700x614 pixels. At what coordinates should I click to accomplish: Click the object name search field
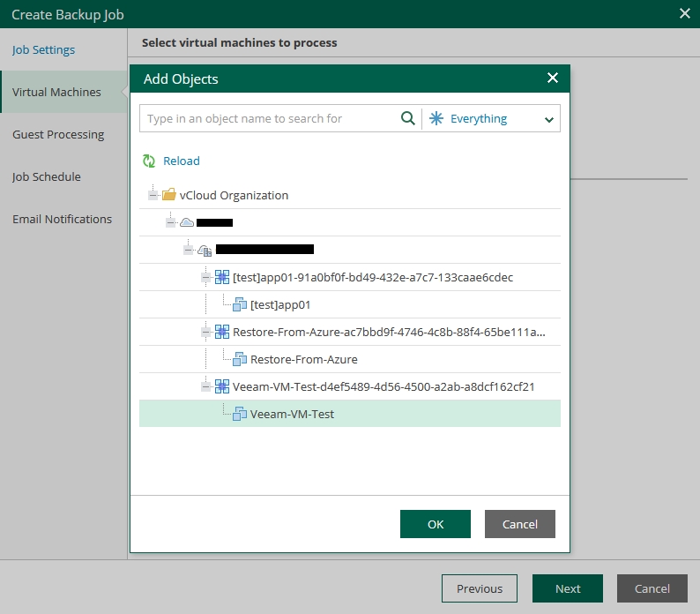269,119
